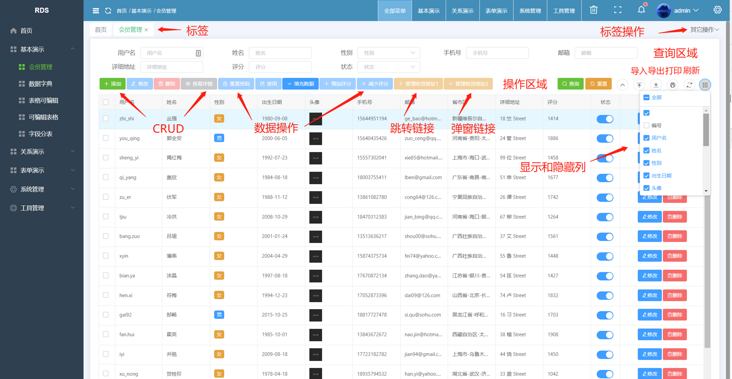Screen dimensions: 732x379
Task: Click the 修改 toolbar button
Action: coord(140,84)
